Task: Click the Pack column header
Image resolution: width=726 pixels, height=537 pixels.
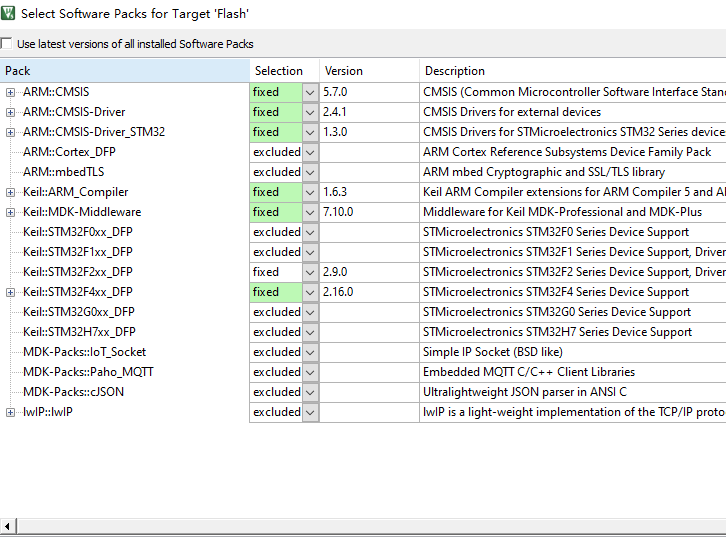Action: pos(125,71)
